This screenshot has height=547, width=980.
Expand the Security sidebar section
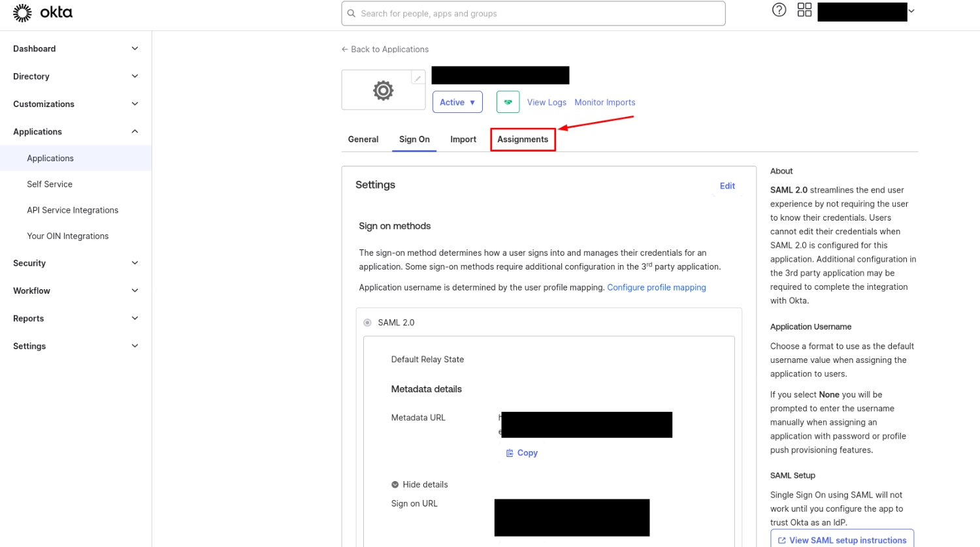pos(76,263)
